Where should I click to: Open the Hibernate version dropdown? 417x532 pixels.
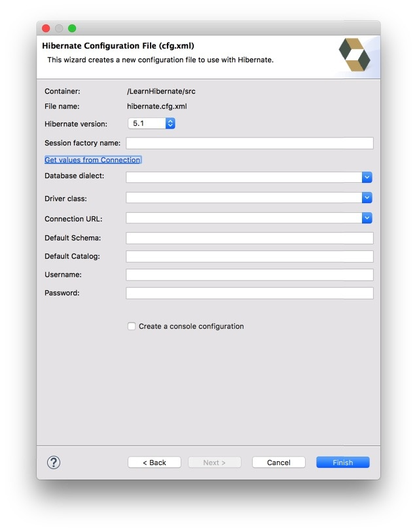[x=151, y=123]
